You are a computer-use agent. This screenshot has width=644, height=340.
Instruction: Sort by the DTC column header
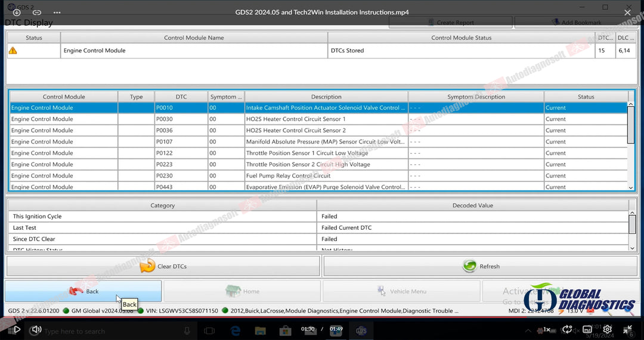click(x=181, y=97)
